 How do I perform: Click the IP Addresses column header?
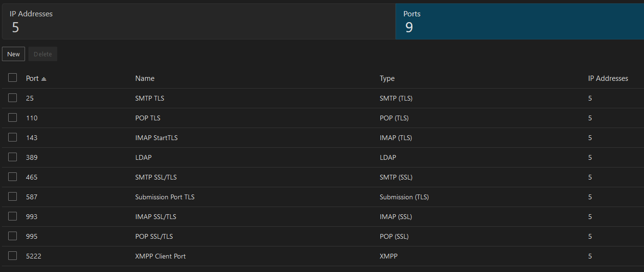[608, 78]
